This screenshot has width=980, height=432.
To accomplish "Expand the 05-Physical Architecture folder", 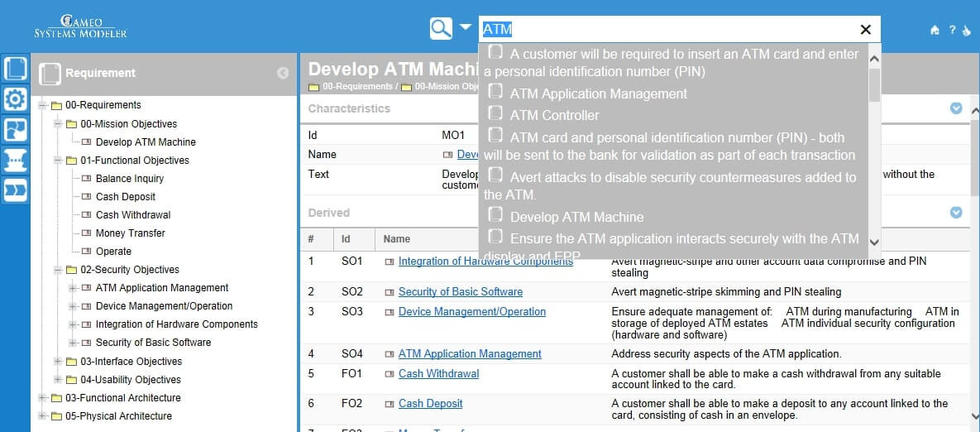I will [42, 415].
